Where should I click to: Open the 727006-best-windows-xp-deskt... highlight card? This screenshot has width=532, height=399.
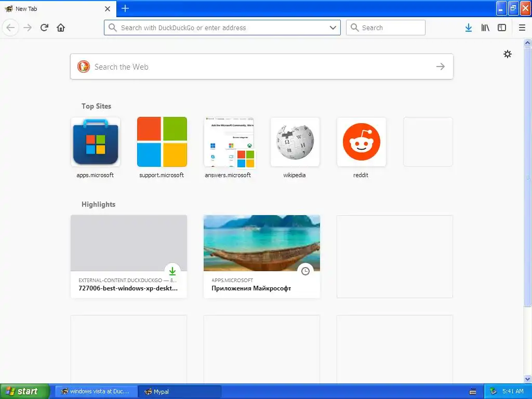click(129, 257)
